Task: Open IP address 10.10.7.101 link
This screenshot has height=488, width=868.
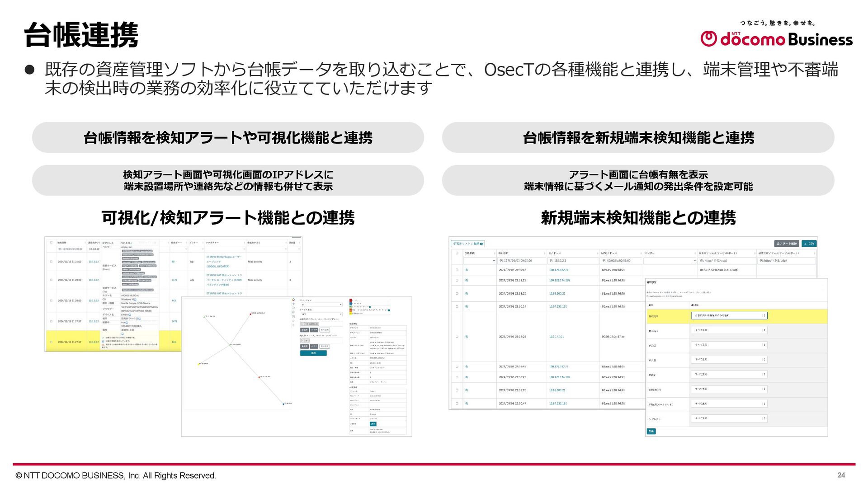Action: (x=557, y=337)
